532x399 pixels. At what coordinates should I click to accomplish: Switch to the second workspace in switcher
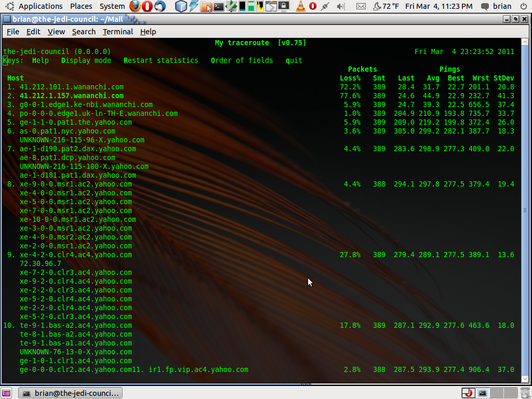click(x=483, y=393)
